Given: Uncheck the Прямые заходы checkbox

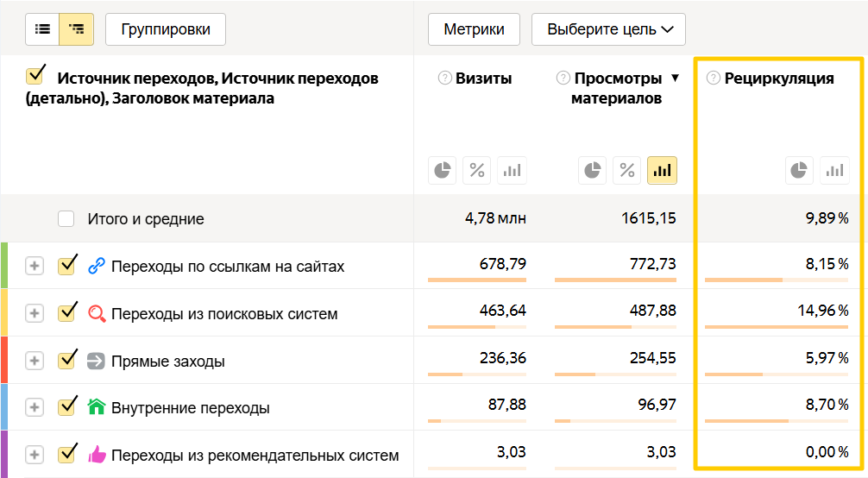Looking at the screenshot, I should point(66,361).
